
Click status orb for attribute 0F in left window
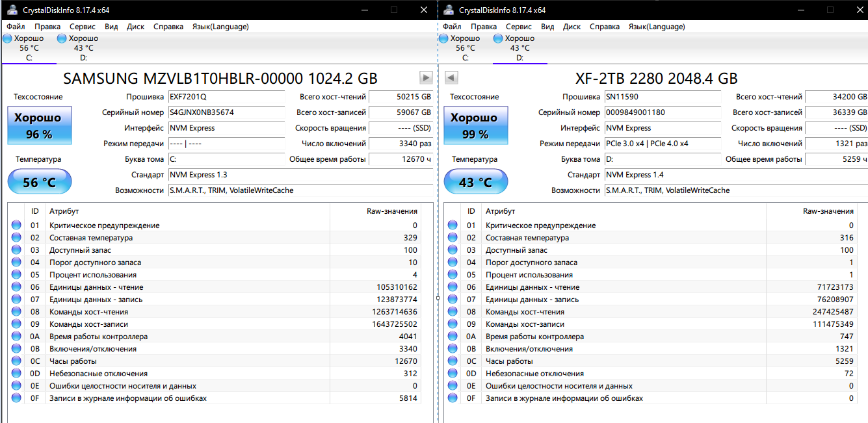coord(16,398)
